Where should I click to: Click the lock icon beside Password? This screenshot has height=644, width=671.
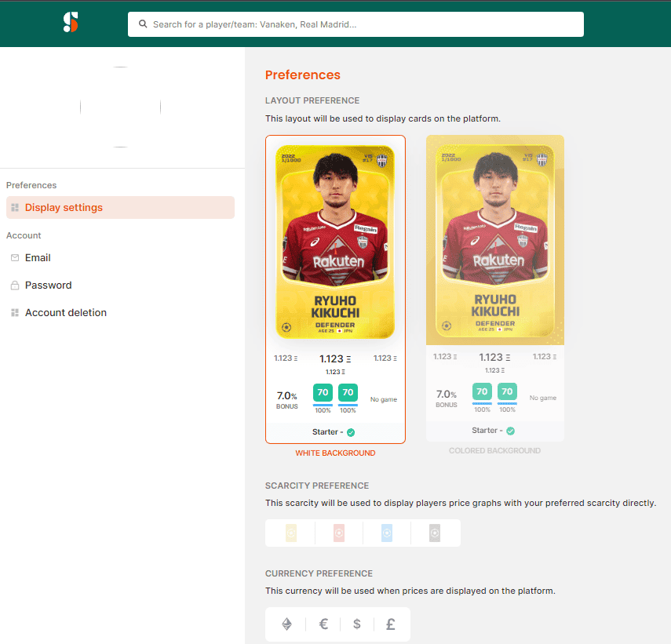point(16,285)
